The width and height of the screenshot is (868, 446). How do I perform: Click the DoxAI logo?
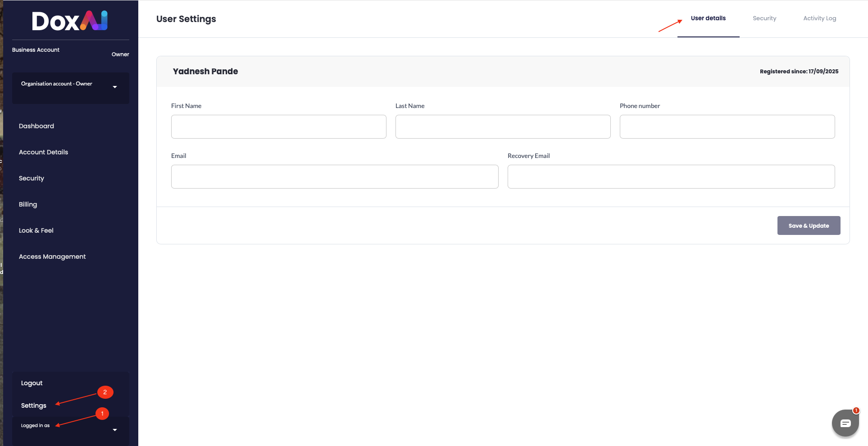pos(70,21)
